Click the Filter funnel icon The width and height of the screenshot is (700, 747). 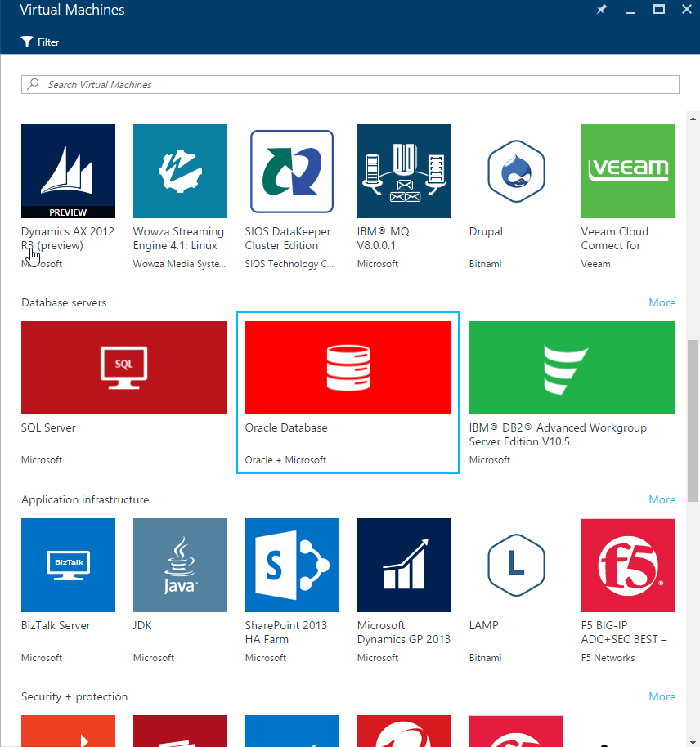coord(27,42)
